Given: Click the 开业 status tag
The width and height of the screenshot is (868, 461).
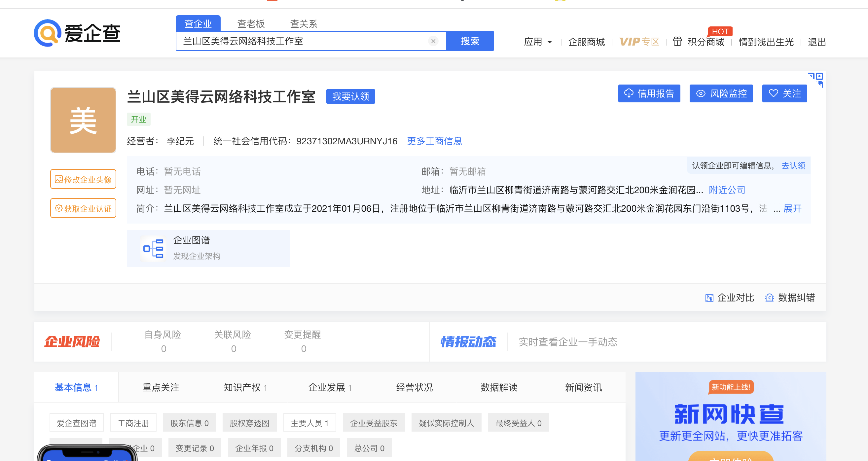Looking at the screenshot, I should [x=138, y=119].
